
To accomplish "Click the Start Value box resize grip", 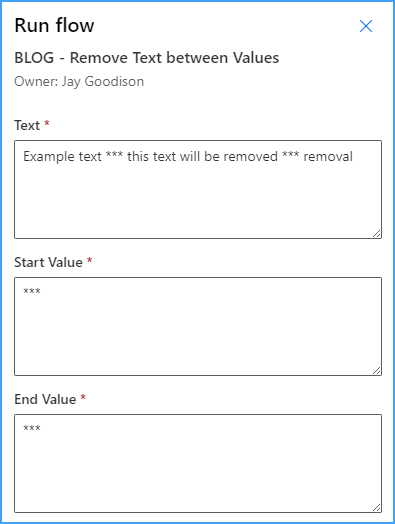I will click(377, 371).
